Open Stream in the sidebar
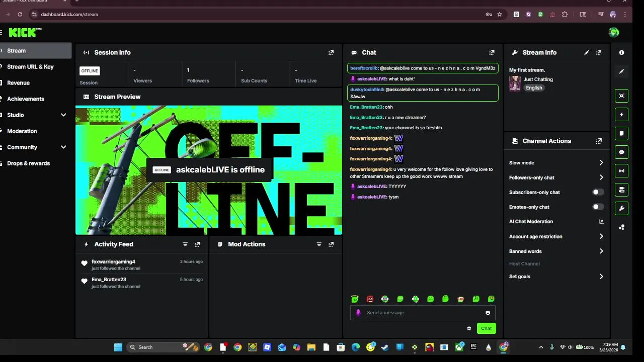 coord(36,51)
